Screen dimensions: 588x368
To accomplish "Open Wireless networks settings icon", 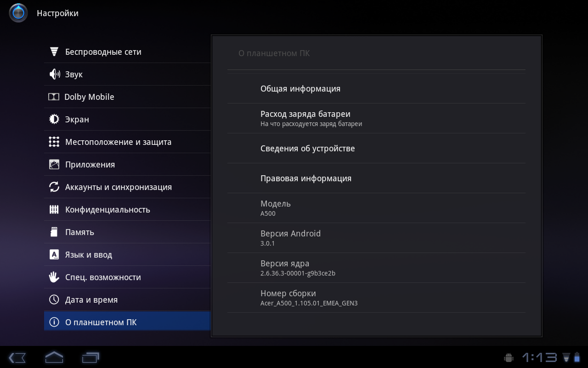I will pos(54,52).
